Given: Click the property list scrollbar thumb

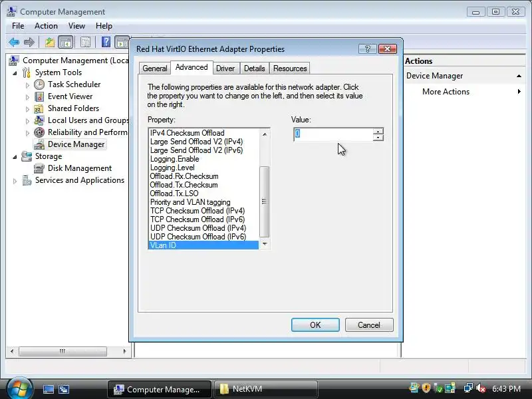Looking at the screenshot, I should [264, 202].
